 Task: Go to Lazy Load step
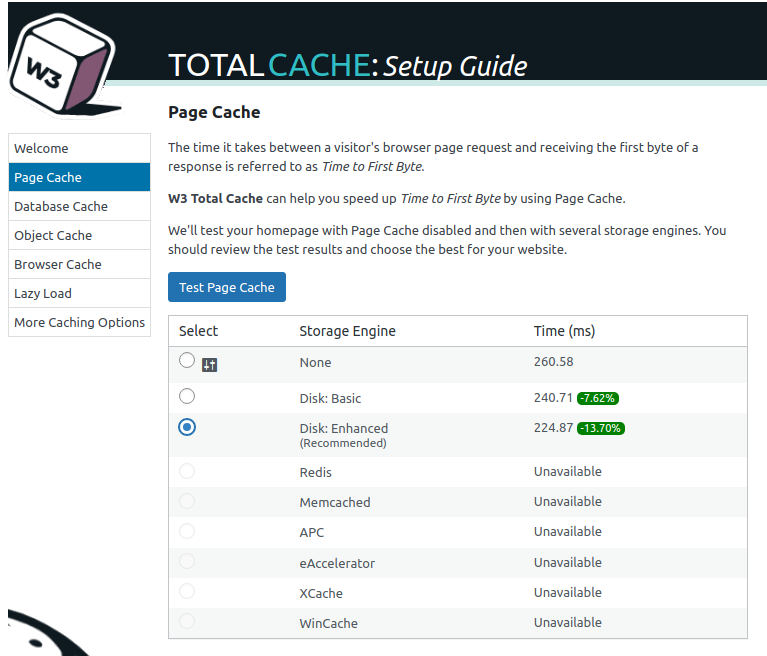click(79, 293)
